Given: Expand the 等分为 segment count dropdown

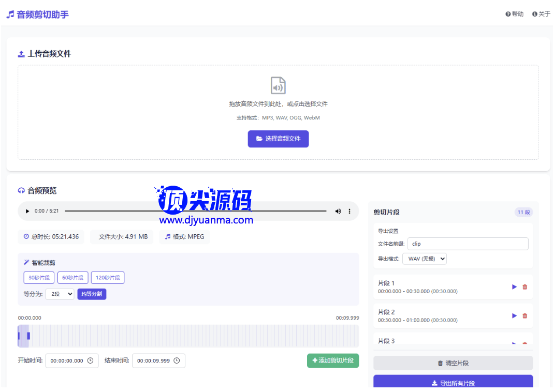Looking at the screenshot, I should [60, 294].
